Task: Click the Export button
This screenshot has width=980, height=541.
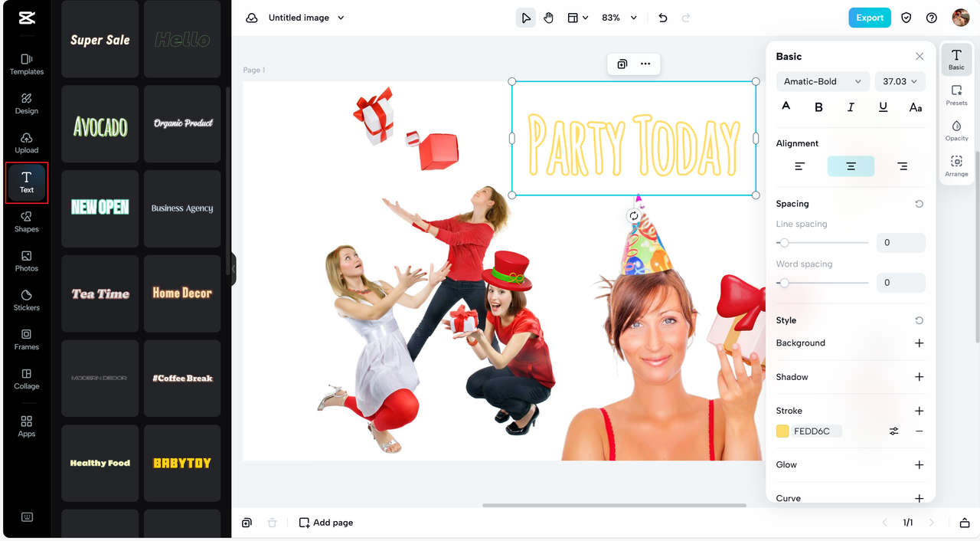Action: pos(870,18)
